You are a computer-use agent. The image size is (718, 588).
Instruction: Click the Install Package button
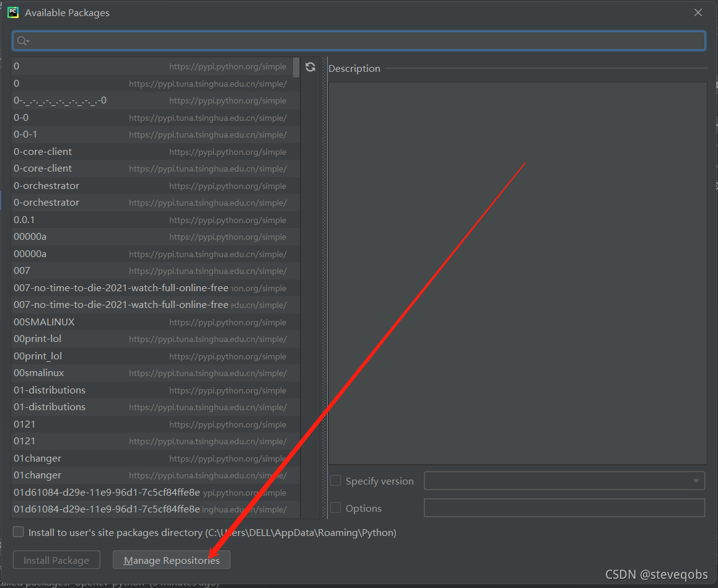56,560
